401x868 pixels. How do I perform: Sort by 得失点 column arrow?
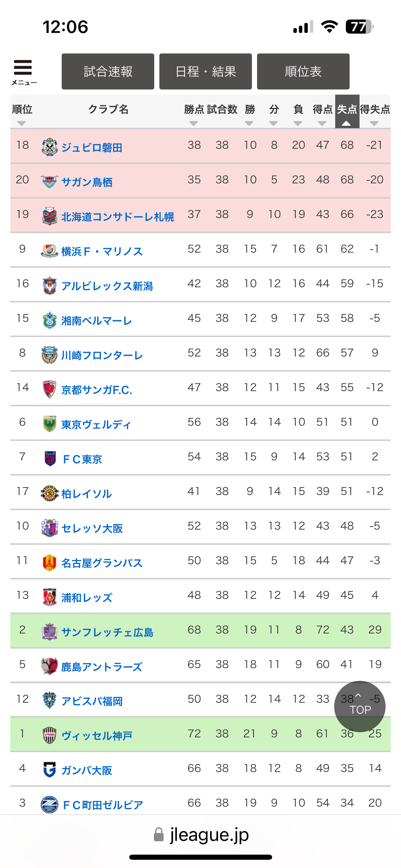[374, 123]
